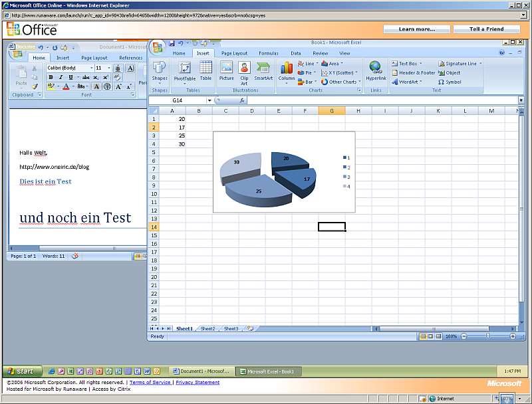Open Clip Art in Excel ribbon

point(244,73)
